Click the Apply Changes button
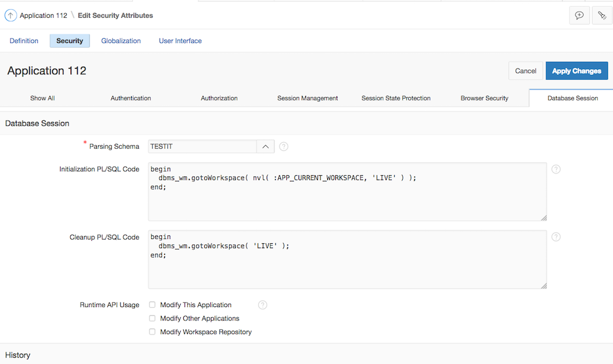 (x=576, y=70)
